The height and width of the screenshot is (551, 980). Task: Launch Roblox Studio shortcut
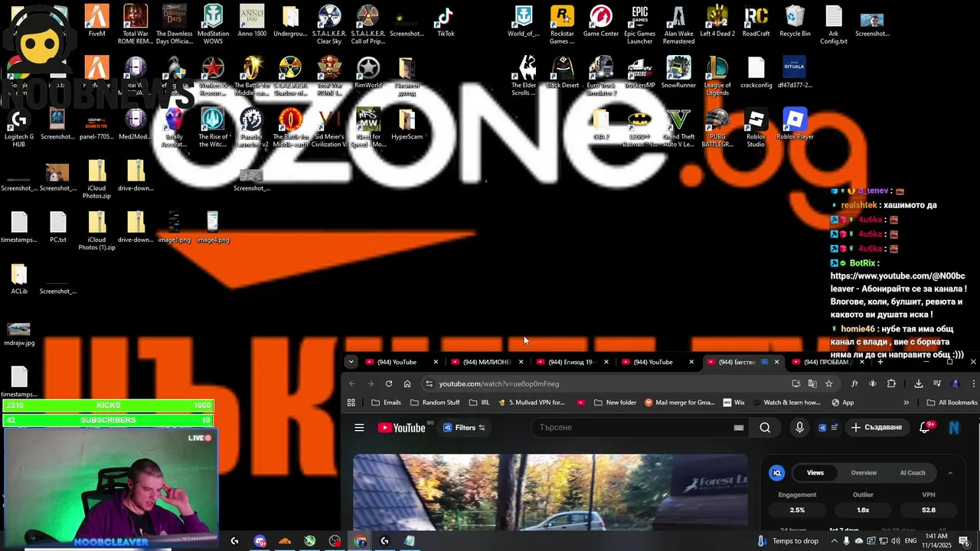[x=756, y=127]
